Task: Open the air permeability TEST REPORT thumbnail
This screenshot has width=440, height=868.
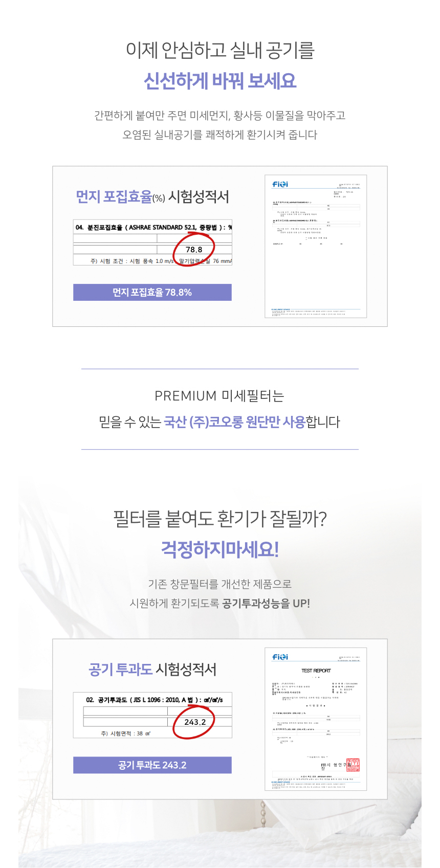Action: point(316,719)
